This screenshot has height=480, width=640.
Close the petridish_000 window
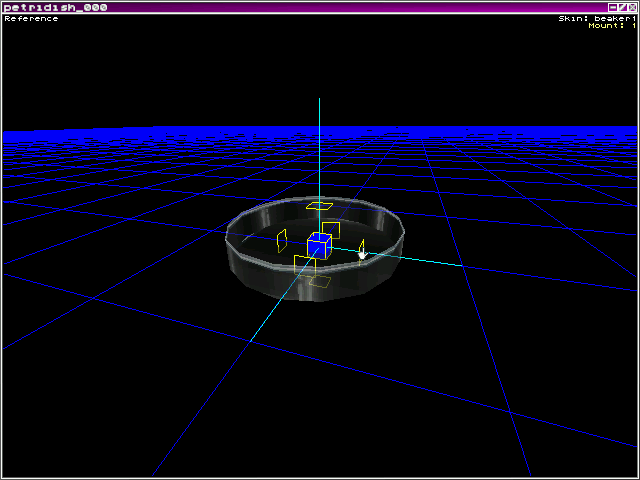(632, 7)
